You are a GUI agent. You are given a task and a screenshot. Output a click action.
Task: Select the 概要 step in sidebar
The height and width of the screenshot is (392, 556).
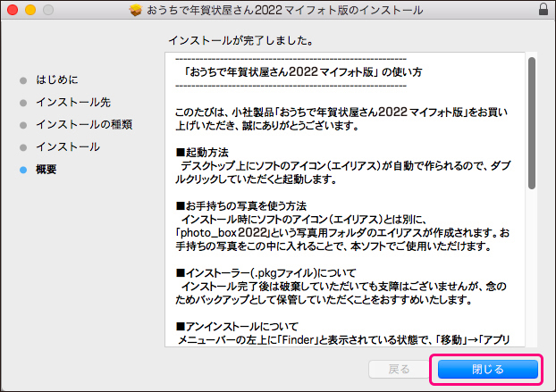pyautogui.click(x=46, y=170)
